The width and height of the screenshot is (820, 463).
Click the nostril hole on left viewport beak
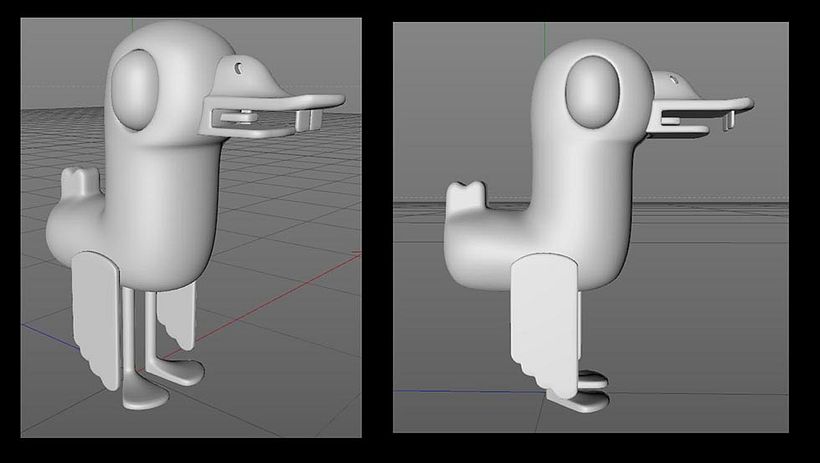click(x=238, y=68)
